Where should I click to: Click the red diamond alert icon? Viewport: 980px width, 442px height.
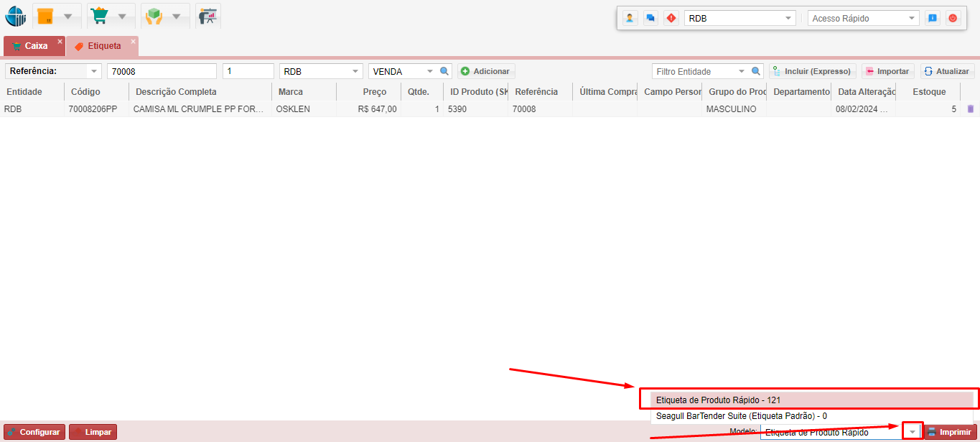coord(671,19)
